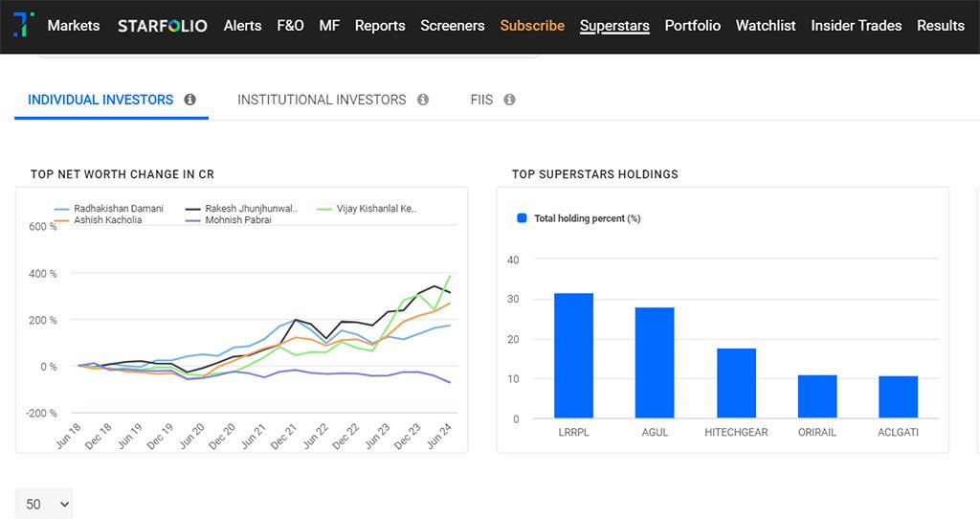Open the Screeners menu
This screenshot has width=980, height=519.
[453, 26]
